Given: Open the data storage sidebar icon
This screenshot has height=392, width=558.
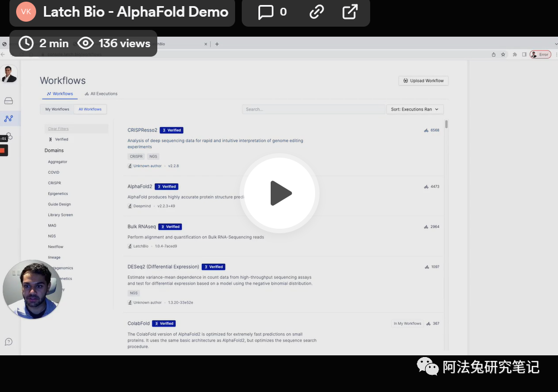Looking at the screenshot, I should point(8,101).
